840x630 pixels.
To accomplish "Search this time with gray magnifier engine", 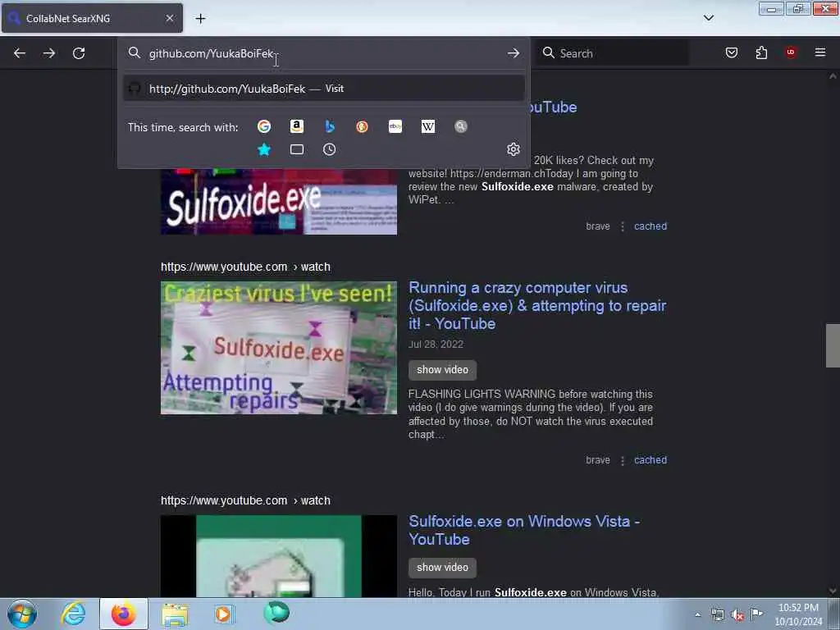I will (x=461, y=126).
